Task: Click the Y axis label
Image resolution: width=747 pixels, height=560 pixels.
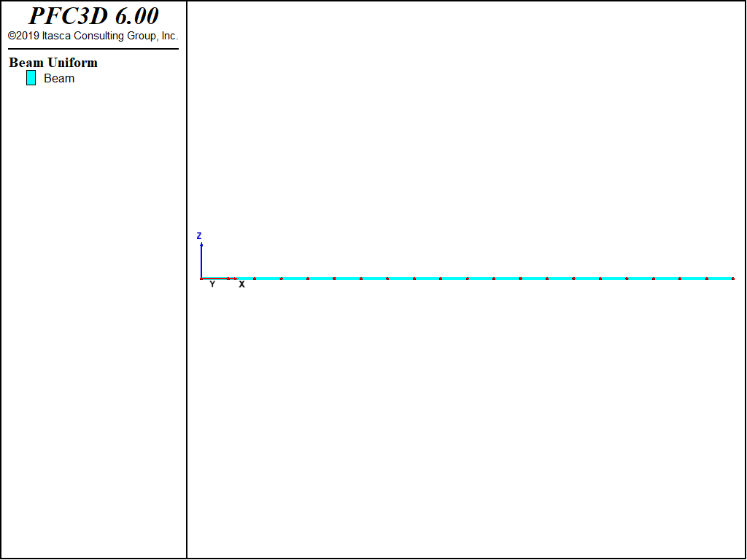Action: [x=212, y=284]
